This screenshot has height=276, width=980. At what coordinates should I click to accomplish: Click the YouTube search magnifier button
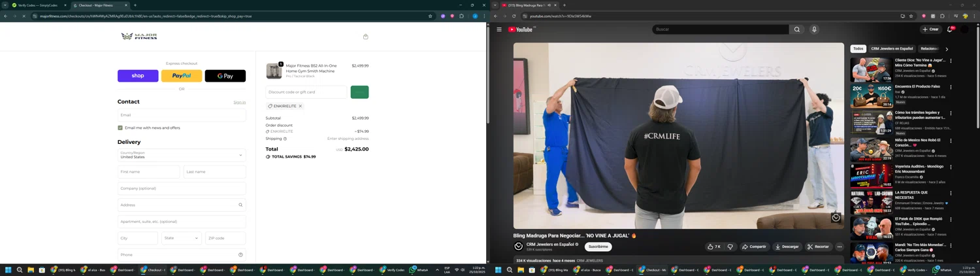[797, 29]
